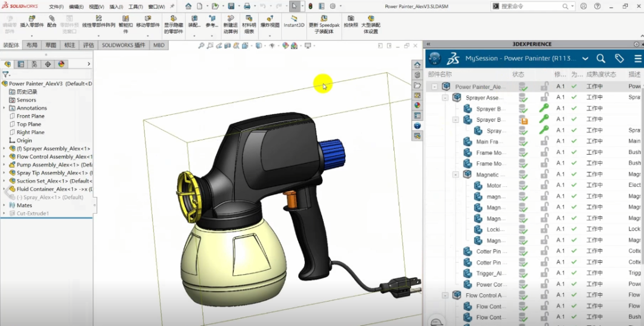Take a snapshot (拍快照)
Screen dimensions: 644x326
click(351, 21)
